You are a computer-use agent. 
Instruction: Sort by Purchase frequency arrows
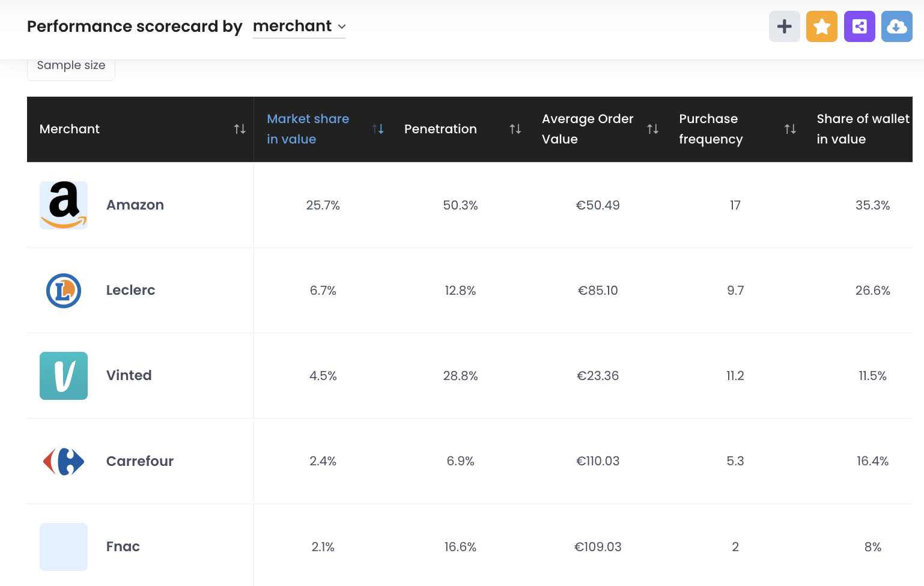click(791, 129)
